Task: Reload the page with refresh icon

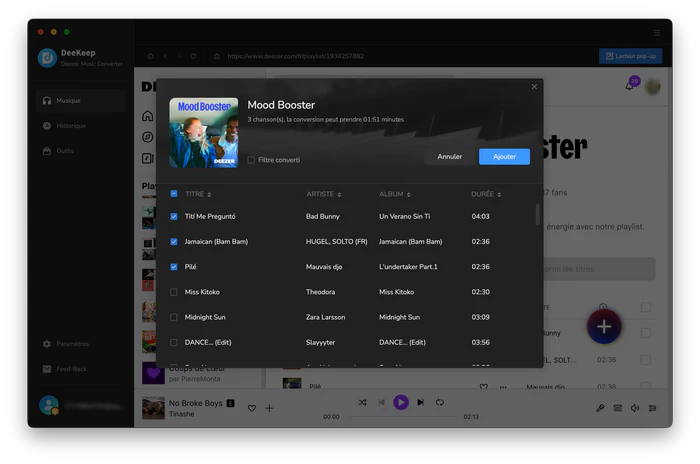Action: [193, 56]
